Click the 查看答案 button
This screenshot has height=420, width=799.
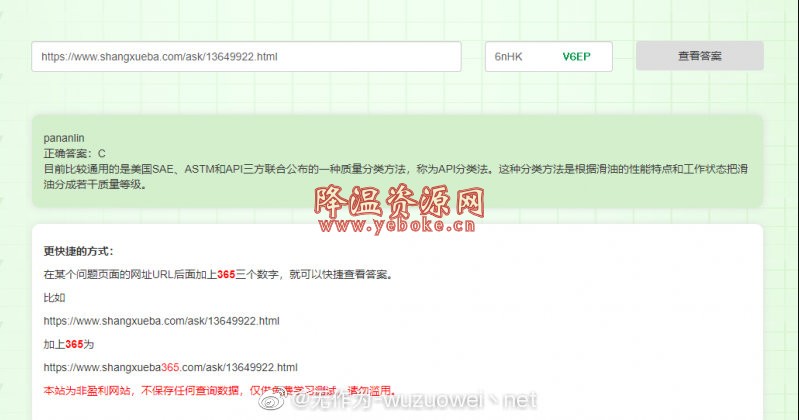[700, 56]
